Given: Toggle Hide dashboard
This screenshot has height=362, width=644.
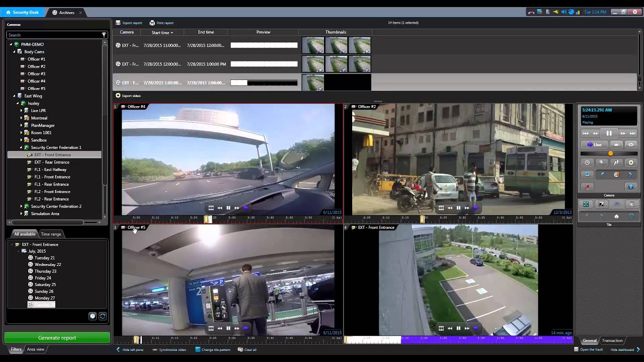Looking at the screenshot, I should (x=625, y=349).
